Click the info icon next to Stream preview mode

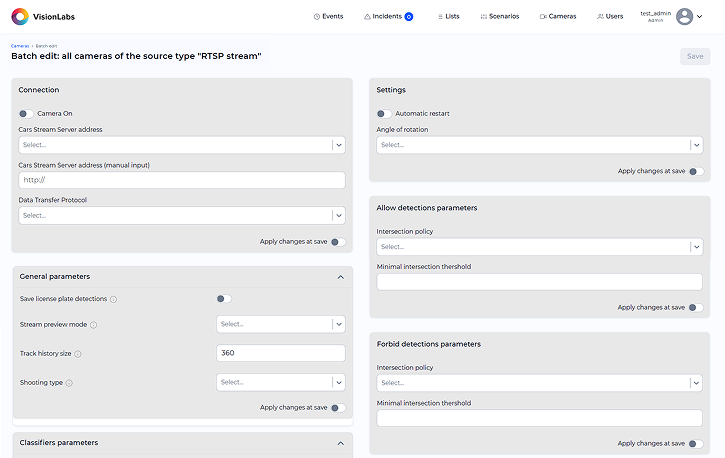tap(93, 325)
